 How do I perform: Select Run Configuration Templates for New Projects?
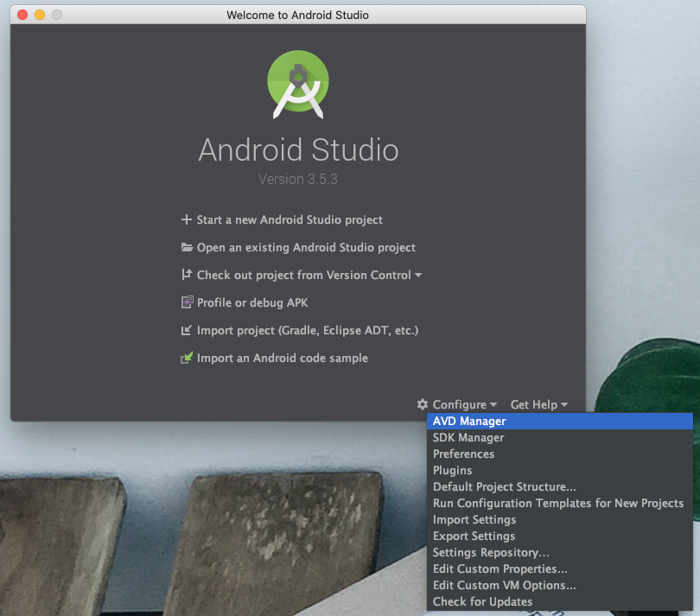pyautogui.click(x=560, y=503)
